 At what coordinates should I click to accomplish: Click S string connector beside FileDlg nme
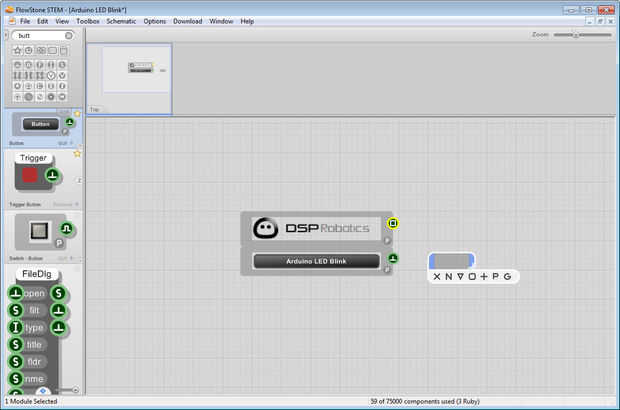click(16, 378)
